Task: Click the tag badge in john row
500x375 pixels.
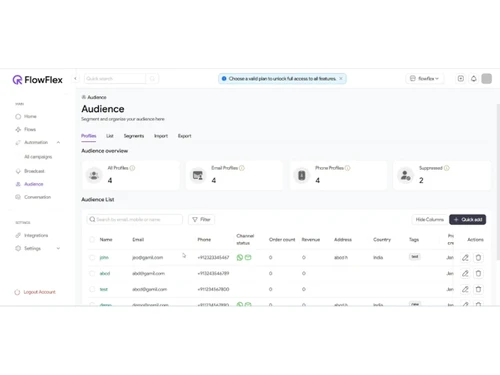Action: point(415,257)
